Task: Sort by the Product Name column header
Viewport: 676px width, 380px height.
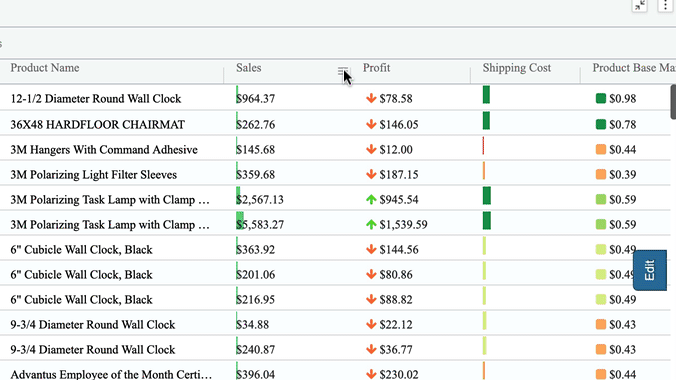Action: pyautogui.click(x=45, y=68)
